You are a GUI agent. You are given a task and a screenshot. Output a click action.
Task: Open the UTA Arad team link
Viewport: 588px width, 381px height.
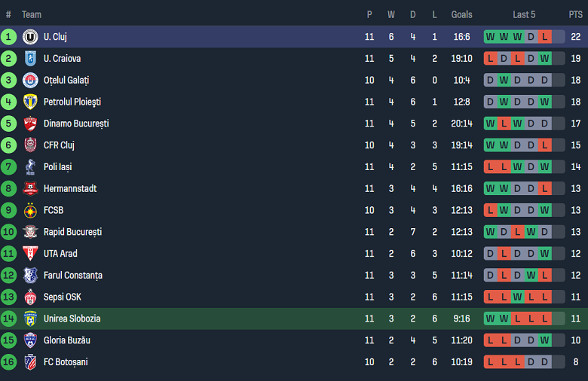pos(60,254)
